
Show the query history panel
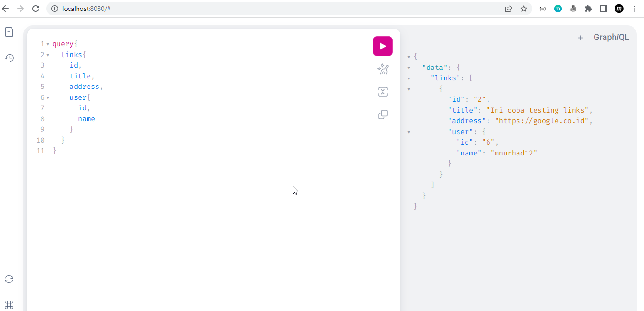pyautogui.click(x=9, y=58)
